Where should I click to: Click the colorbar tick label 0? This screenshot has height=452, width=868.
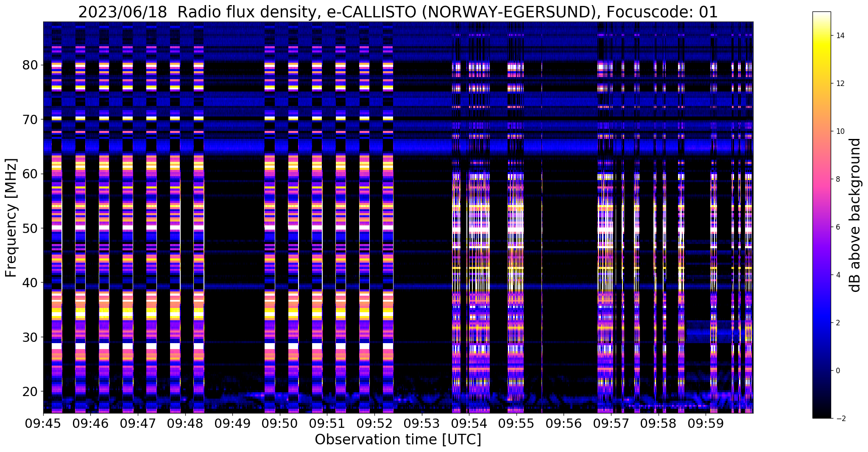837,371
